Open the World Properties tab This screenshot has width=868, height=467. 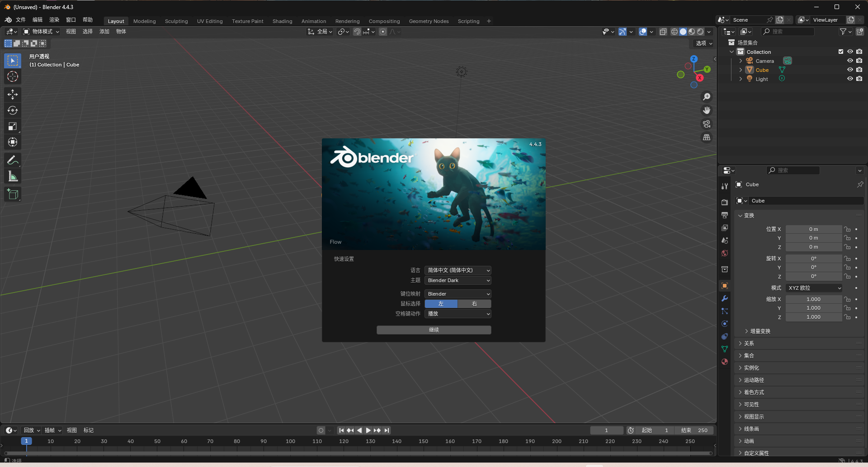(725, 253)
